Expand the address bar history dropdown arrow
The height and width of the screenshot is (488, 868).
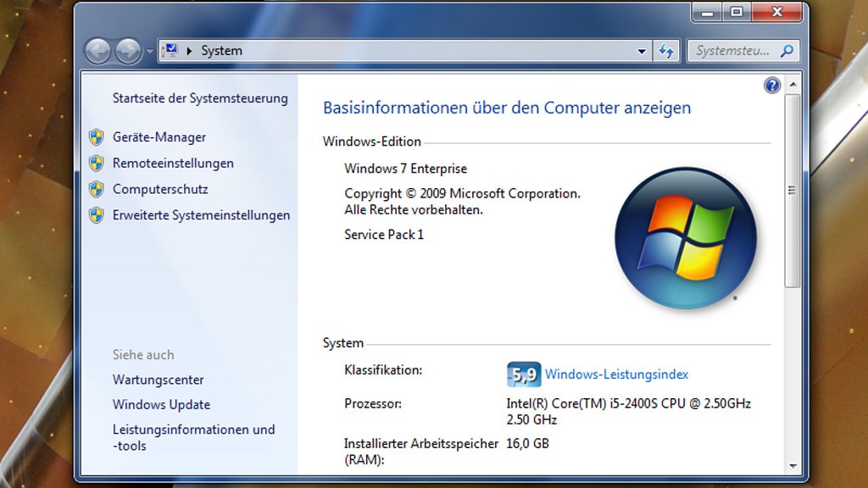(642, 51)
